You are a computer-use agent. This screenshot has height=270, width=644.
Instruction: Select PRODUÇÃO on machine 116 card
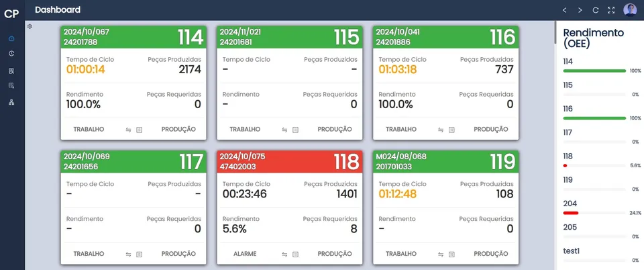pyautogui.click(x=491, y=129)
